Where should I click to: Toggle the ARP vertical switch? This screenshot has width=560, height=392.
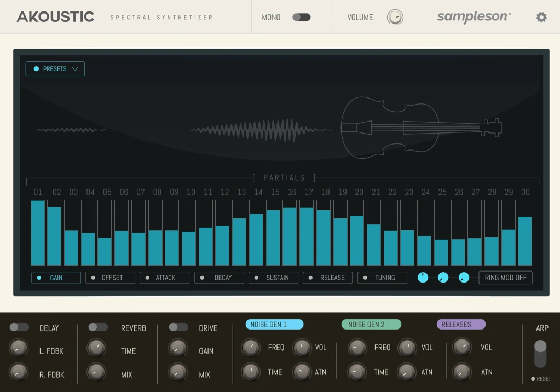coord(540,354)
